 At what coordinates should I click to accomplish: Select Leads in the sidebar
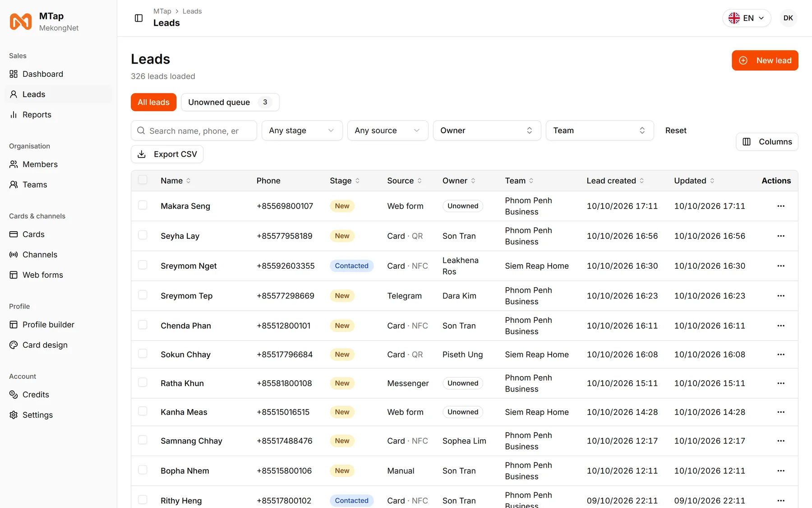pyautogui.click(x=59, y=94)
